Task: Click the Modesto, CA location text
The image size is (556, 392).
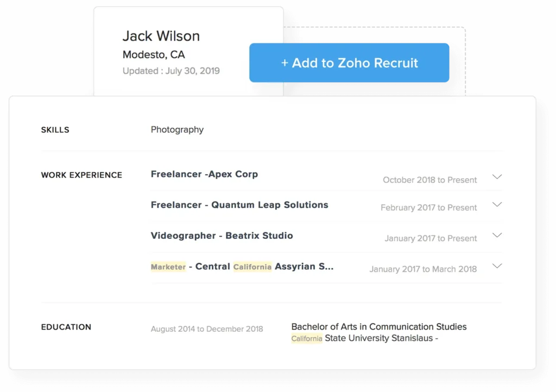Action: point(154,55)
